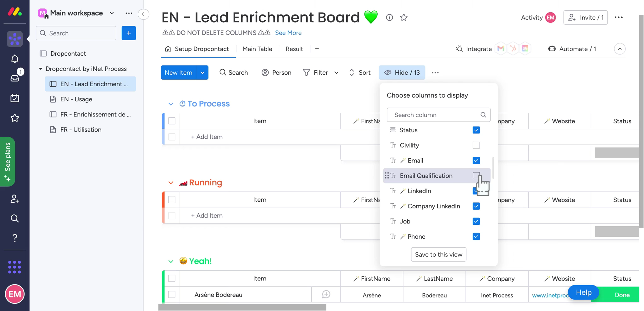The image size is (644, 311).
Task: Open the HubSpot integration icon
Action: pyautogui.click(x=513, y=48)
